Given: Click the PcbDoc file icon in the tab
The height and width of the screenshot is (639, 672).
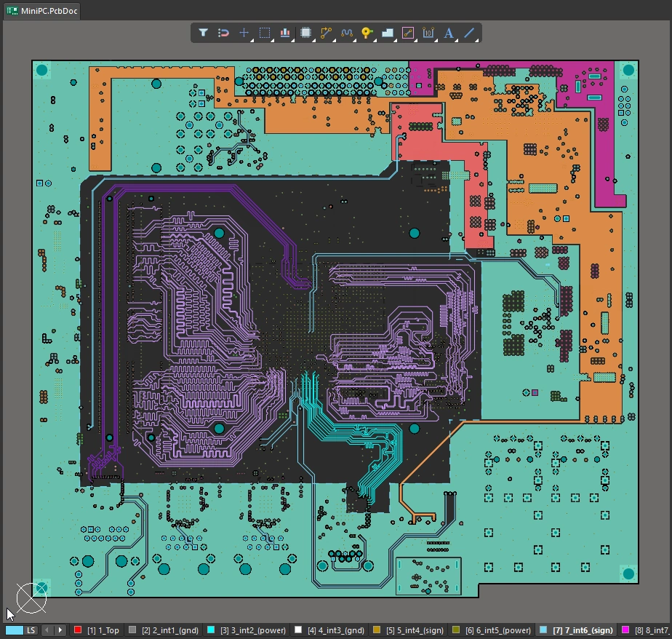Looking at the screenshot, I should 12,11.
